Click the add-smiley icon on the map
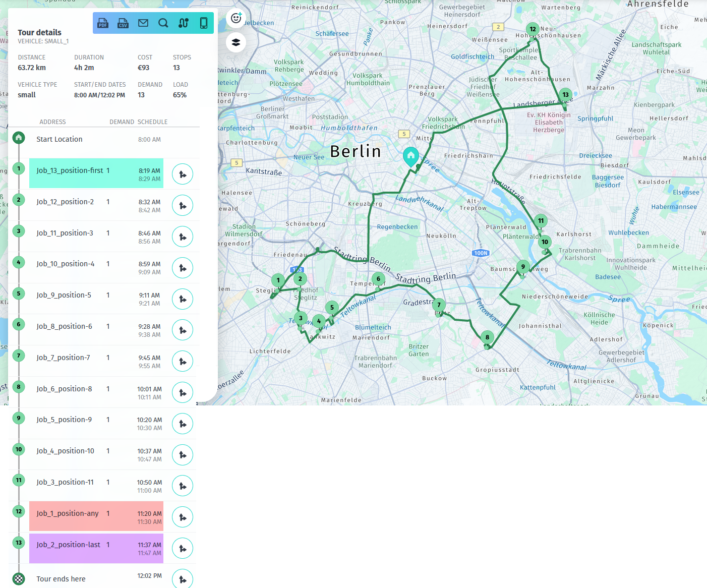This screenshot has height=588, width=707. (235, 18)
